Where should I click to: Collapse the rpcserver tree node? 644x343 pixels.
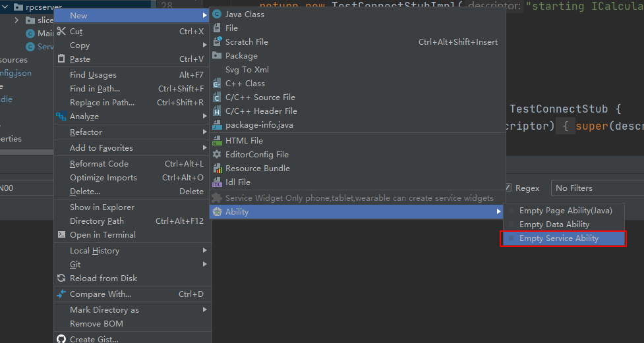(5, 7)
